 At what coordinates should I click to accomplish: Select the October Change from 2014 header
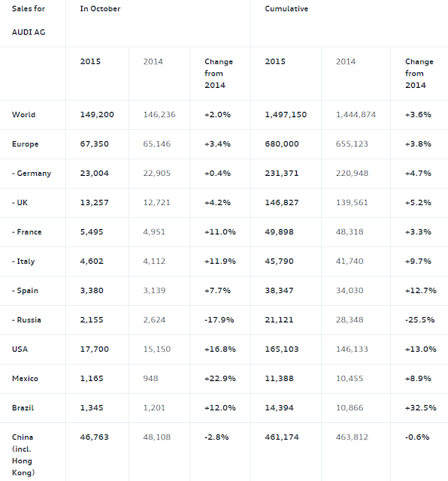coord(219,74)
